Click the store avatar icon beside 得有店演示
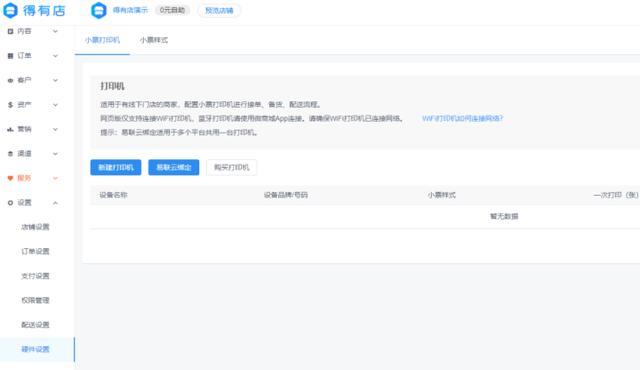The height and width of the screenshot is (370, 640). [98, 10]
